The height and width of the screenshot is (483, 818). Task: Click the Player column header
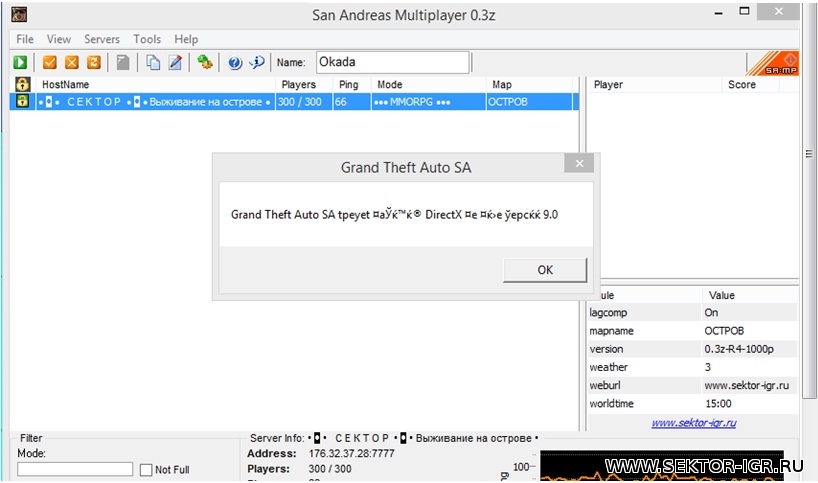(655, 84)
